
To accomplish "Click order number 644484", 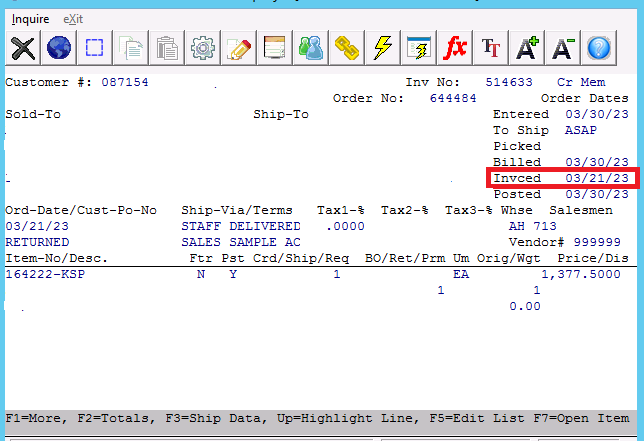I will coord(453,98).
